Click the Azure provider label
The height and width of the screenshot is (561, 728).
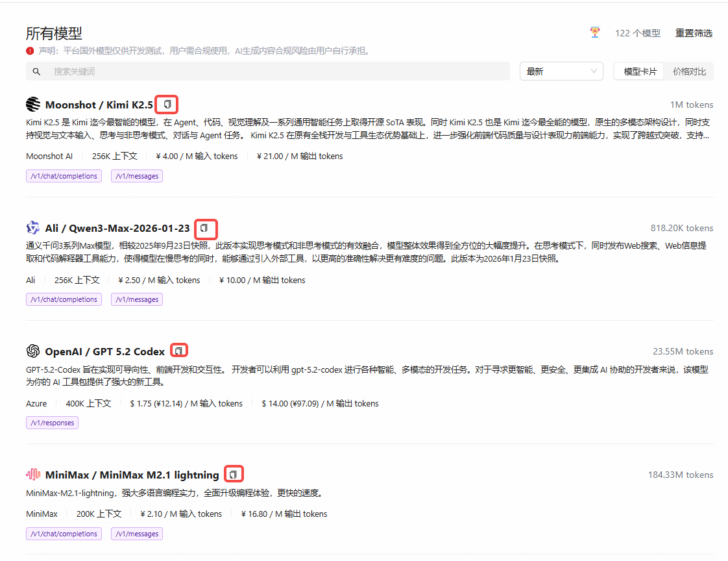click(36, 403)
